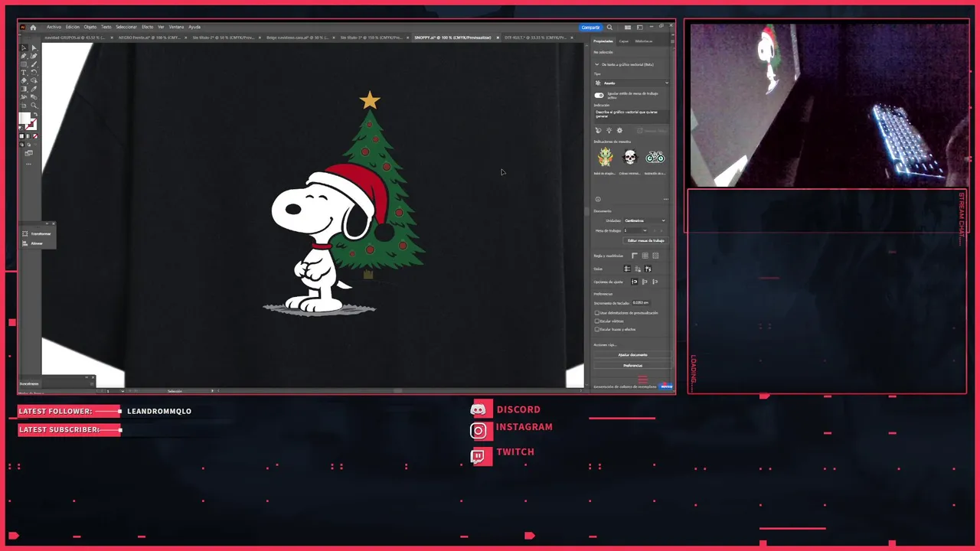The width and height of the screenshot is (980, 551).
Task: Select the Eraser tool
Action: pos(23,80)
